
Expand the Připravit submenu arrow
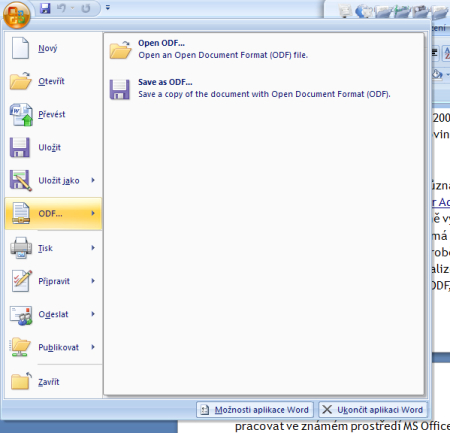[x=93, y=281]
